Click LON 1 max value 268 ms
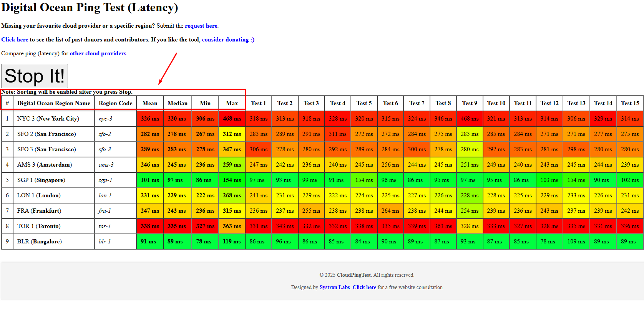The width and height of the screenshot is (644, 329). tap(232, 195)
